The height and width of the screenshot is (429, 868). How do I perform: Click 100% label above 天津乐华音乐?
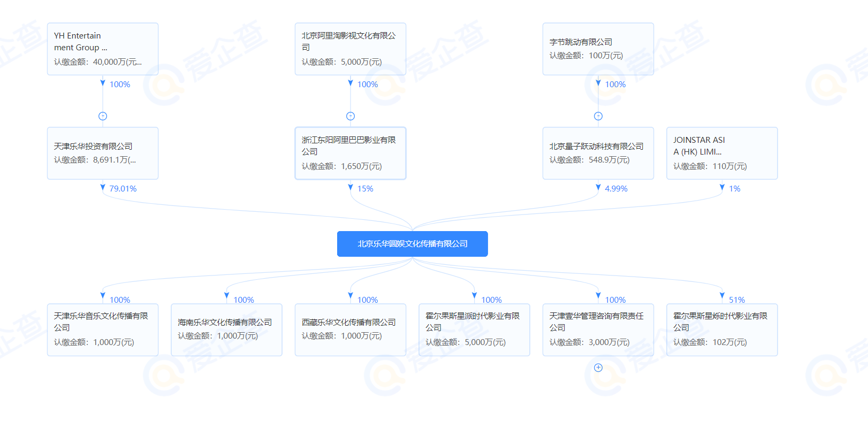pos(120,300)
